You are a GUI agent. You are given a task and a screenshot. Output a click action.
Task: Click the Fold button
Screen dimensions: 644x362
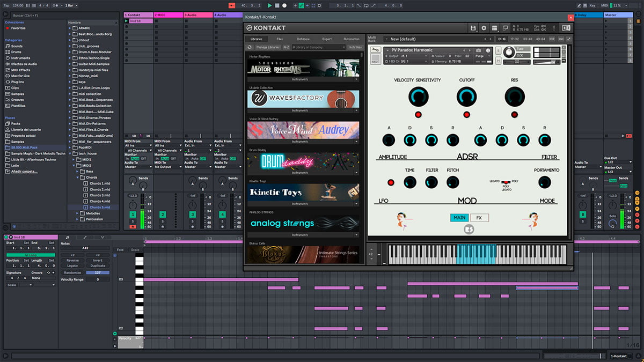(x=120, y=249)
